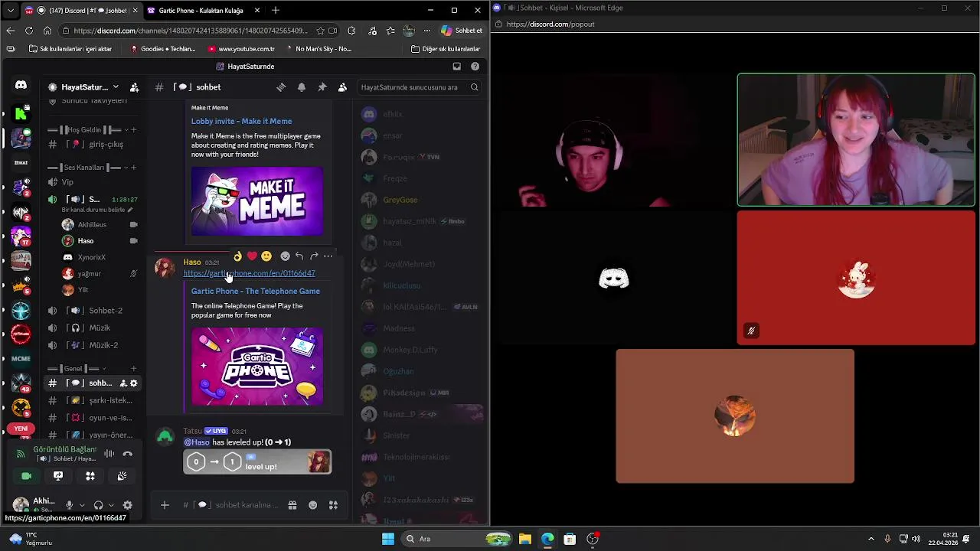Open giriş-çıkış text channel

tap(93, 145)
